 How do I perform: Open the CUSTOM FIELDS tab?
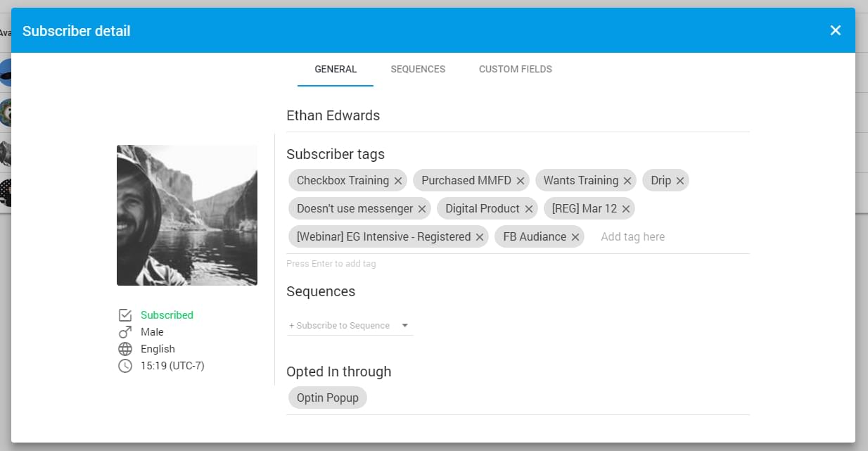coord(515,69)
